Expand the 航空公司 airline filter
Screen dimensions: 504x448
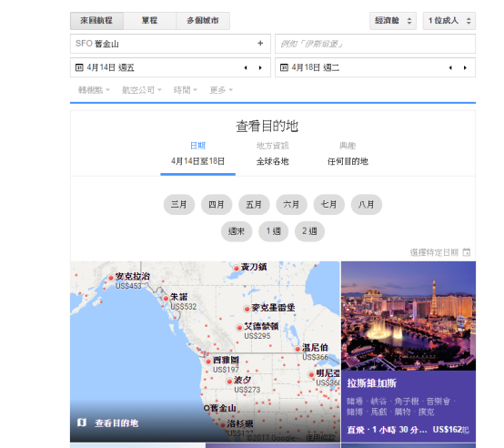[142, 90]
